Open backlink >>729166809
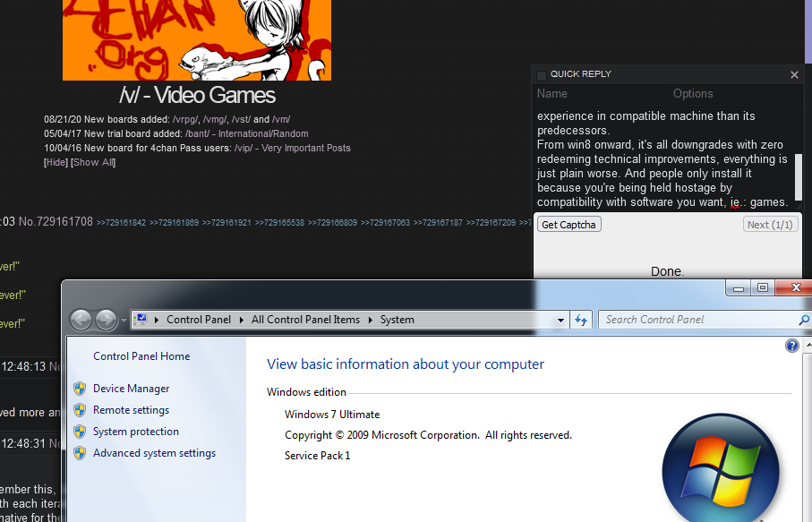 [332, 223]
